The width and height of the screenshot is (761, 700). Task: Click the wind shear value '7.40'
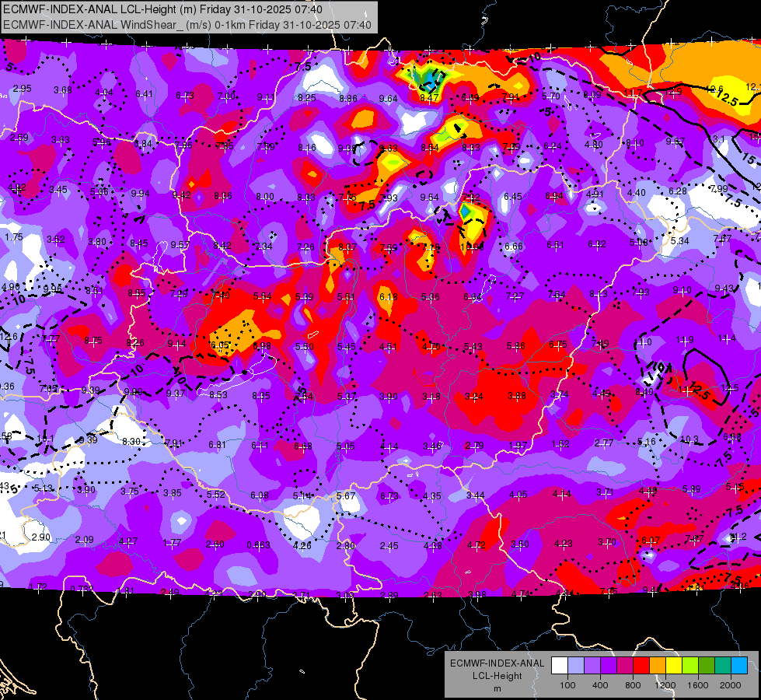point(221,296)
